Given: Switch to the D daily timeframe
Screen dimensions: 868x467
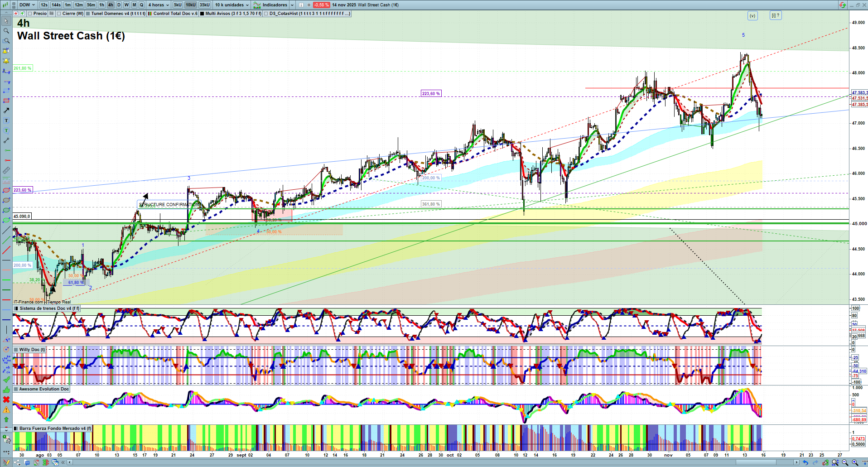Looking at the screenshot, I should pos(119,5).
